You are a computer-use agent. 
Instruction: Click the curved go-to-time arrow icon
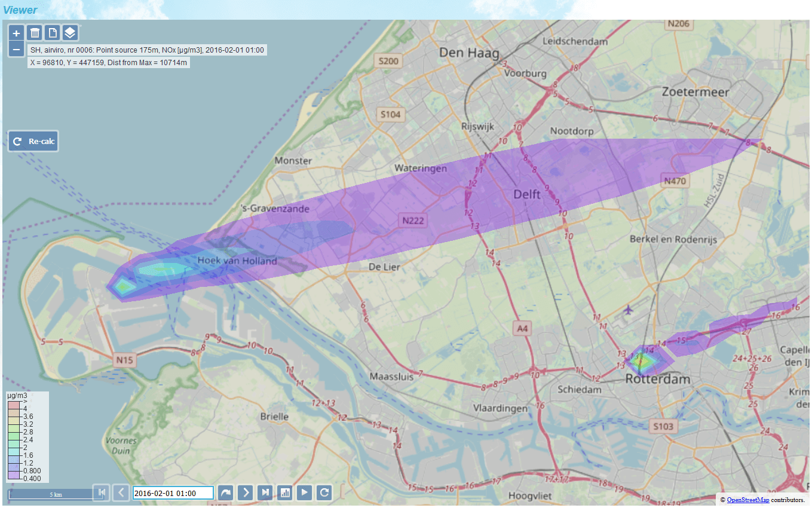(x=225, y=492)
